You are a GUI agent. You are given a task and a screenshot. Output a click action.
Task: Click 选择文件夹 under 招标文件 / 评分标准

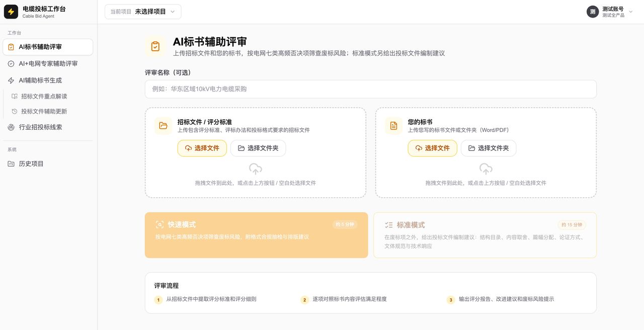tap(258, 148)
